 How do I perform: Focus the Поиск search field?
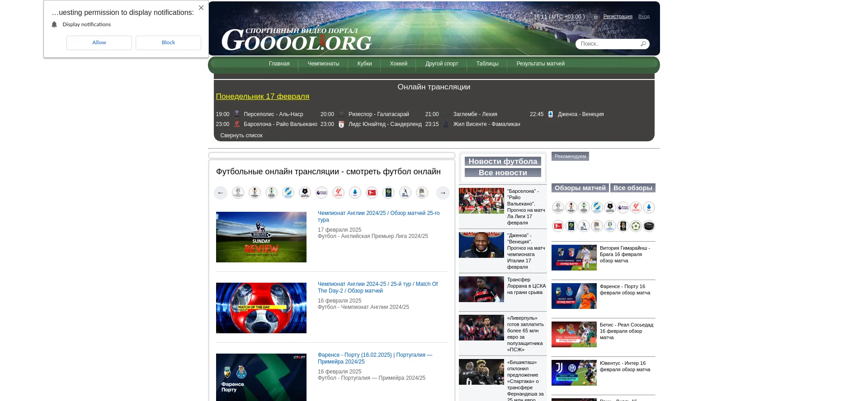click(609, 44)
